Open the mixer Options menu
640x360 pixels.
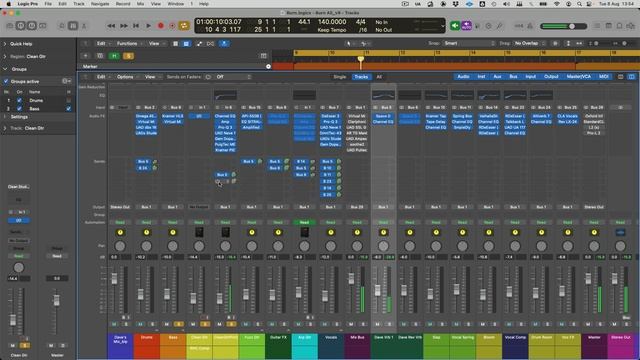(x=127, y=77)
